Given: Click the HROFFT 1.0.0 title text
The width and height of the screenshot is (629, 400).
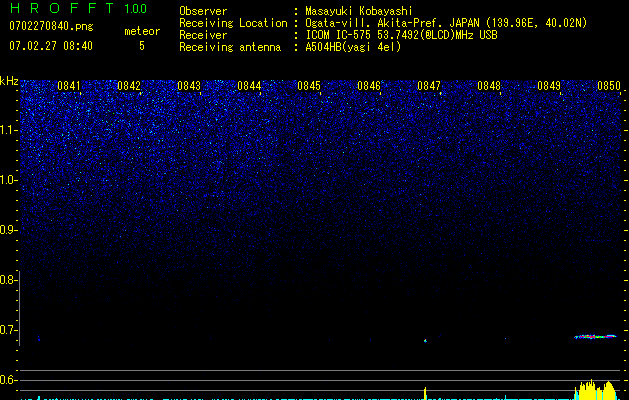Looking at the screenshot, I should [x=78, y=8].
